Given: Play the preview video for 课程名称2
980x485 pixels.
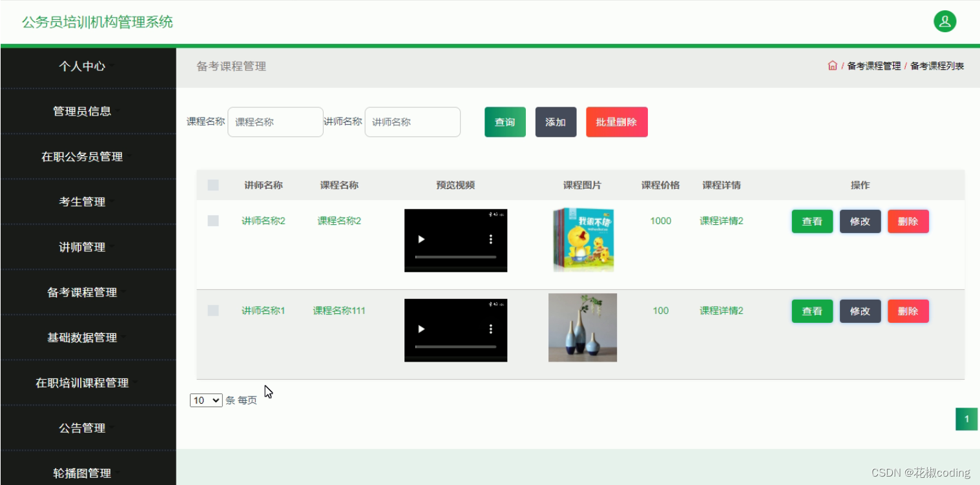Looking at the screenshot, I should tap(422, 240).
